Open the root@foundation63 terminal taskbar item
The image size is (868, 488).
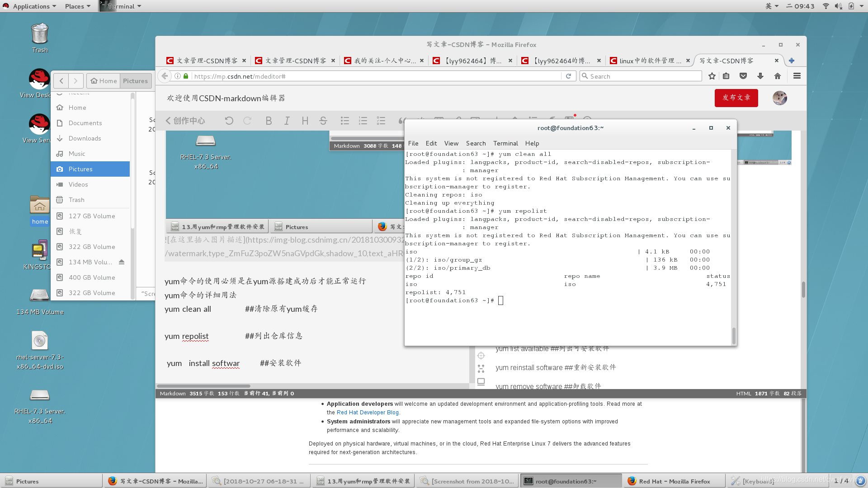pos(571,481)
